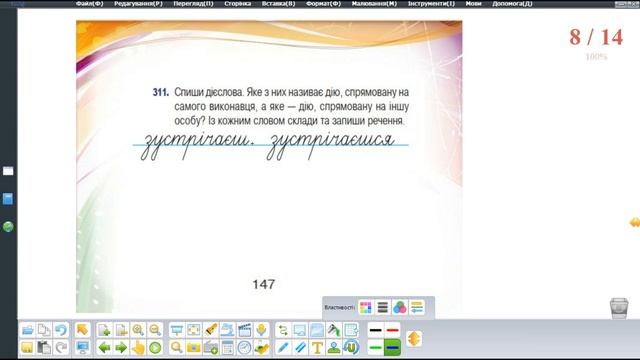Open the Допомога menu
Viewport: 640px width, 360px height.
pyautogui.click(x=512, y=4)
